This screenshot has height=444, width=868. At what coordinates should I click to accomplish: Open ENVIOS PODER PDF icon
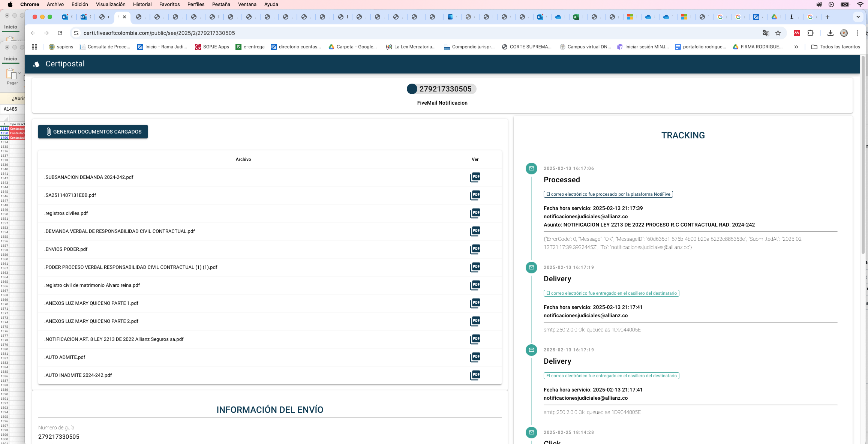click(475, 249)
